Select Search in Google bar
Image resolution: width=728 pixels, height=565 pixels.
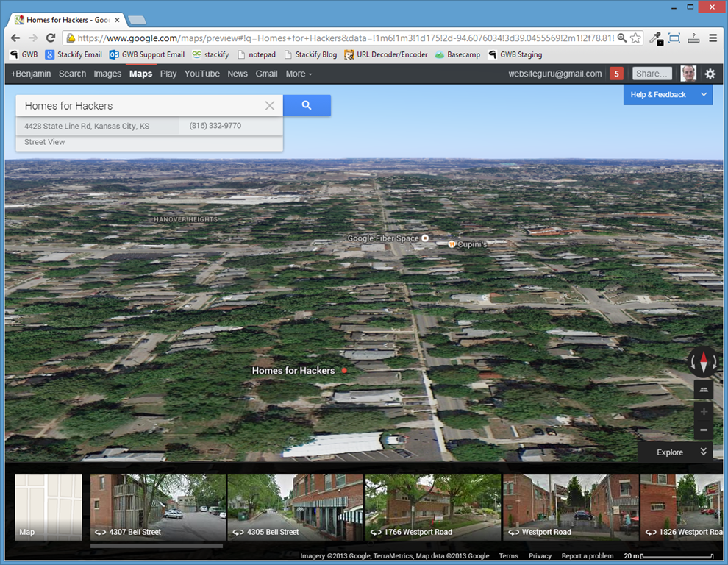72,74
